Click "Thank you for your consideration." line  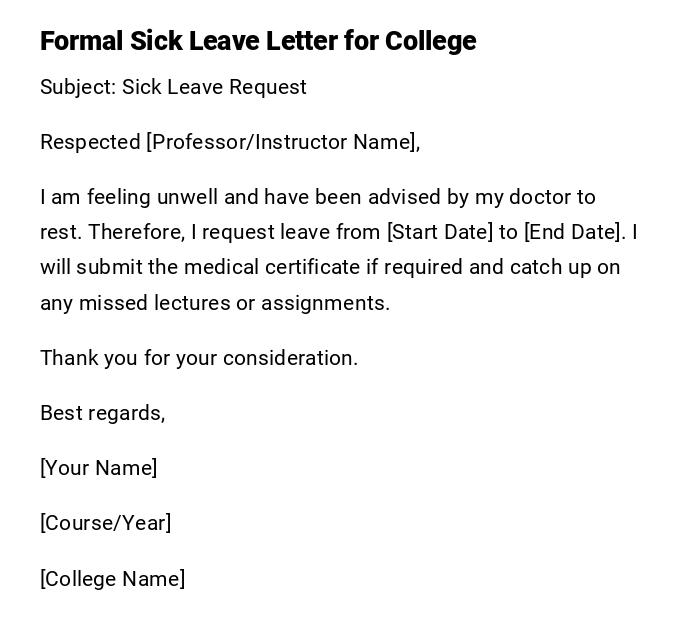(x=199, y=358)
